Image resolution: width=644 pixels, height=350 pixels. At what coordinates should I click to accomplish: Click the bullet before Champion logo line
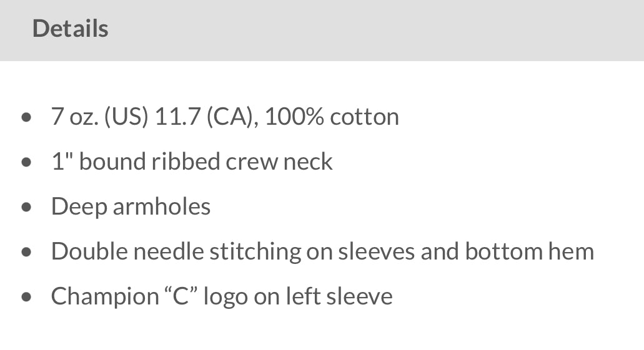click(x=26, y=297)
